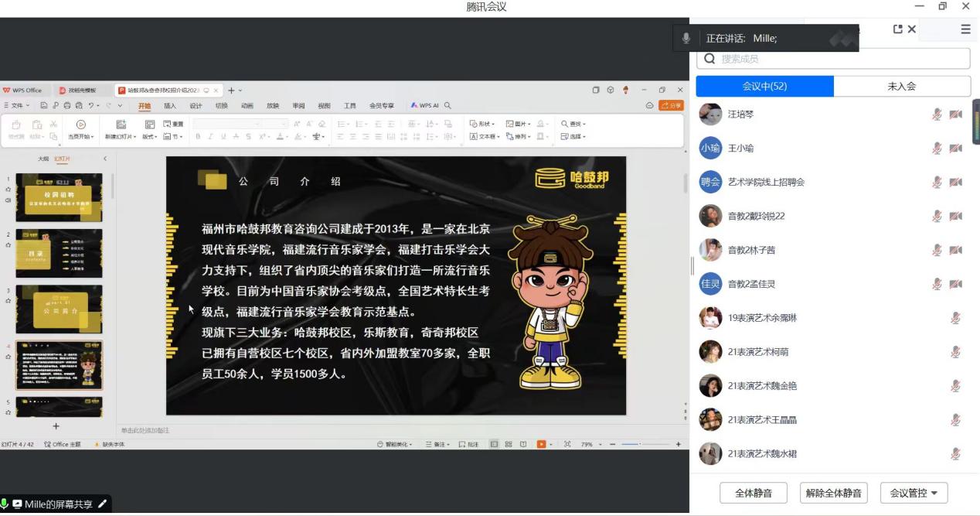980x516 pixels.
Task: Click the pencil annotation icon beside screen share label
Action: coord(101,504)
